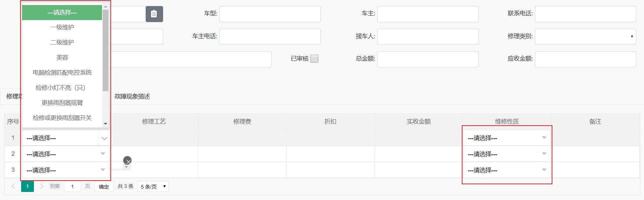Click dropdown list scroll up arrow
Screen dimensions: 644x200
(x=105, y=7)
